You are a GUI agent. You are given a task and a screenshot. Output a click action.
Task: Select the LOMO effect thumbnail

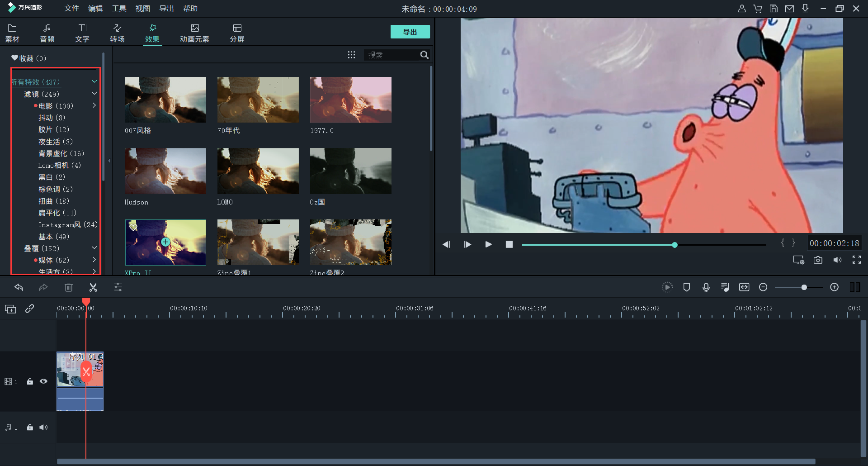[258, 171]
